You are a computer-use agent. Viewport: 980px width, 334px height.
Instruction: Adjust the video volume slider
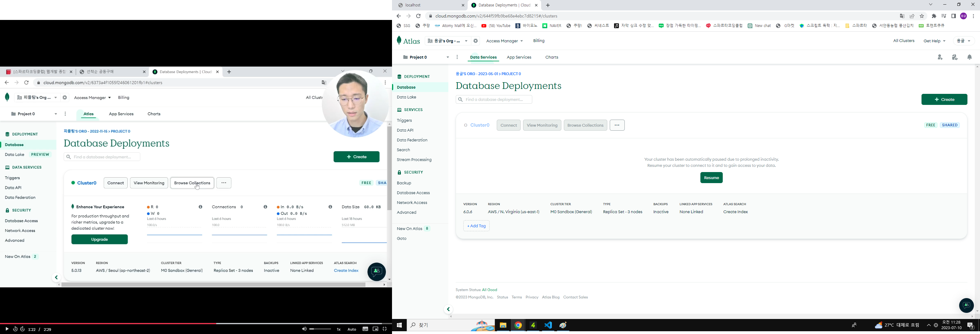320,329
